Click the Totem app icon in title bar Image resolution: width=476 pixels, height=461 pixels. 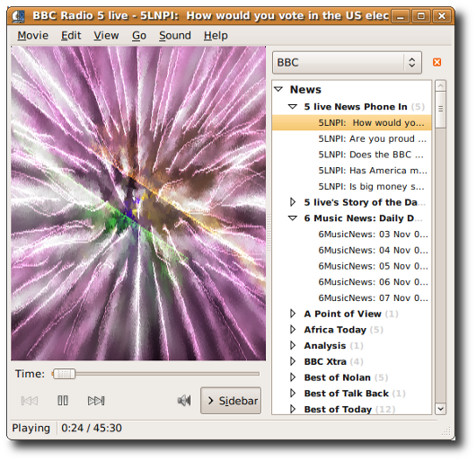click(x=18, y=16)
